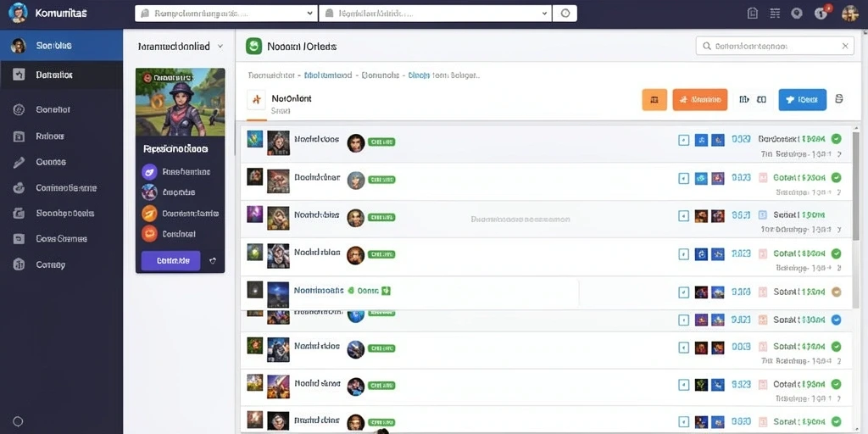The width and height of the screenshot is (868, 434).
Task: Click the green check status in the topmost row
Action: pos(837,139)
